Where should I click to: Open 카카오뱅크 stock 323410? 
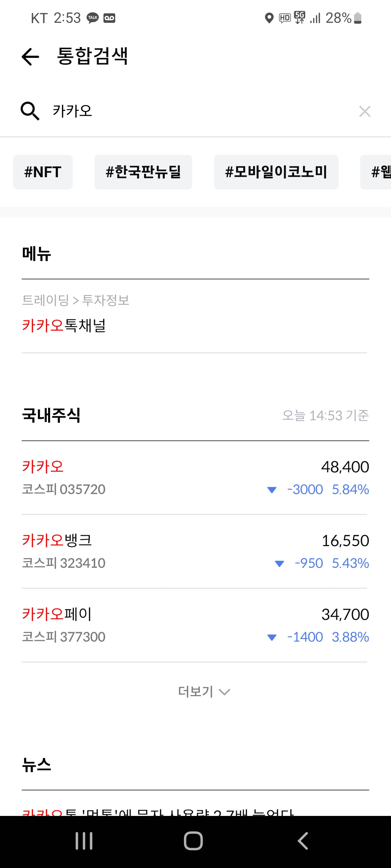tap(195, 551)
